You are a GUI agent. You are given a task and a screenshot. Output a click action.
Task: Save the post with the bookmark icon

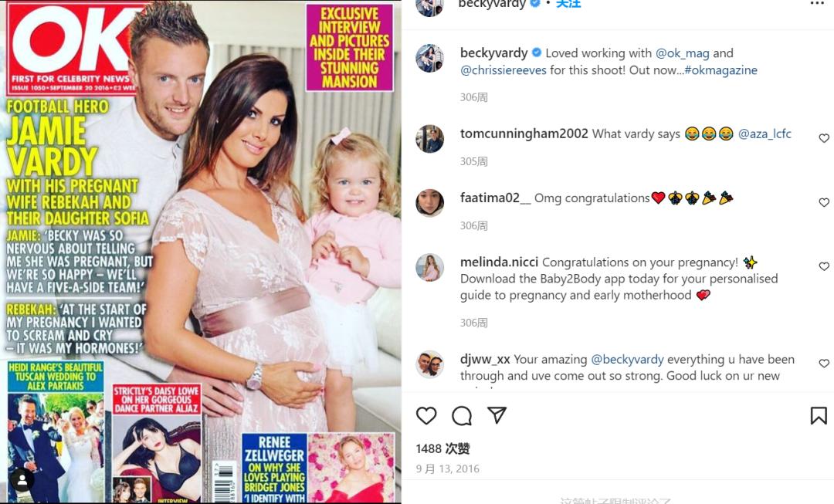[819, 416]
